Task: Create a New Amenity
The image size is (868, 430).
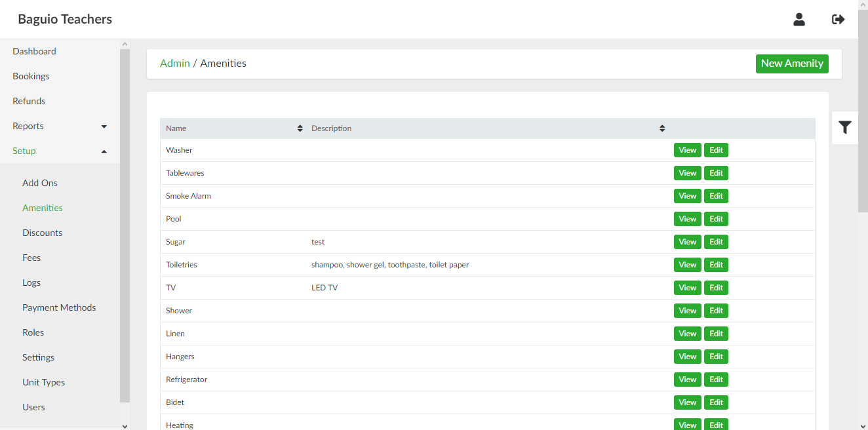Action: (791, 64)
